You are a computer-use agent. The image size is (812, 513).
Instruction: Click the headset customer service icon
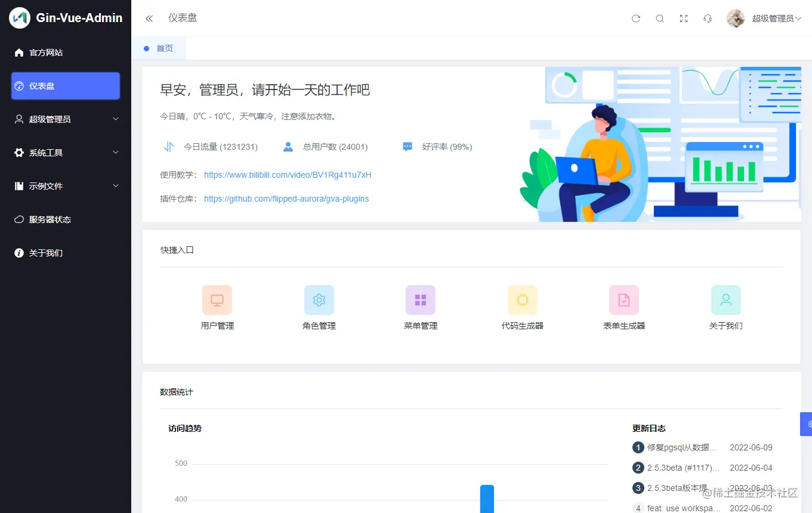(708, 18)
